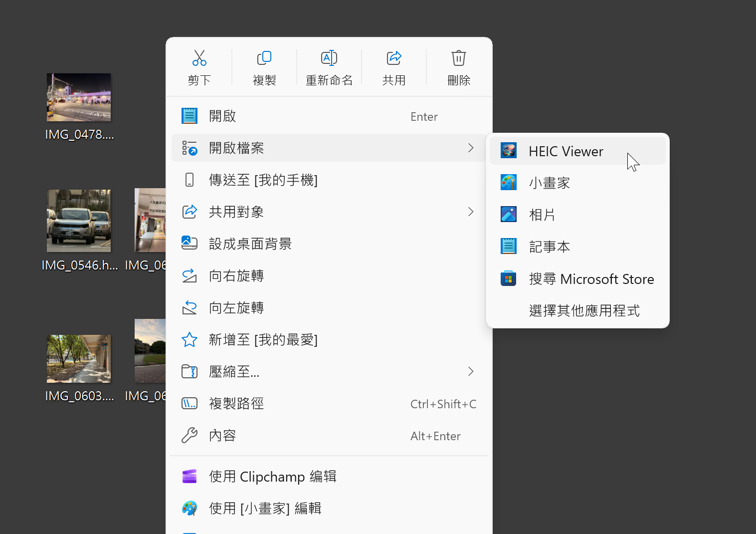756x534 pixels.
Task: Select 搜尋 Microsoft Store option
Action: [x=591, y=279]
